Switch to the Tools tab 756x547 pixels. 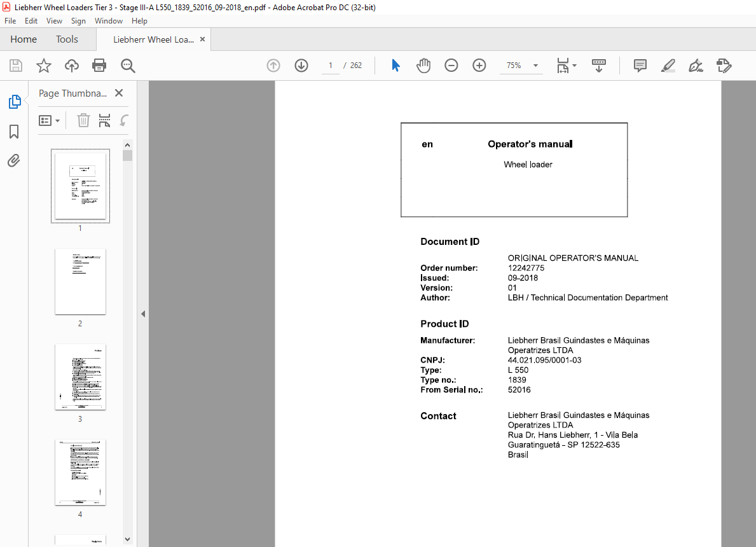coord(67,39)
